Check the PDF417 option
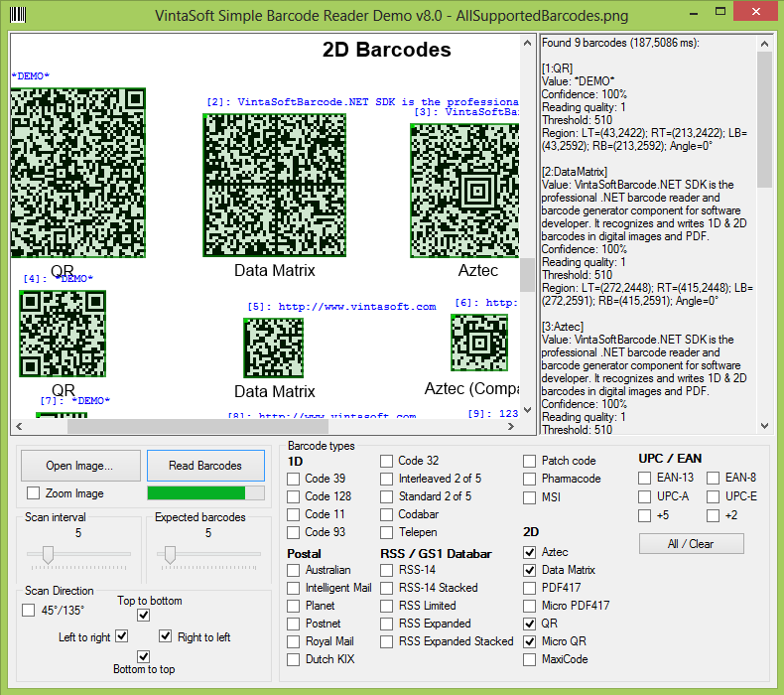Screen dimensions: 784x695 530,588
